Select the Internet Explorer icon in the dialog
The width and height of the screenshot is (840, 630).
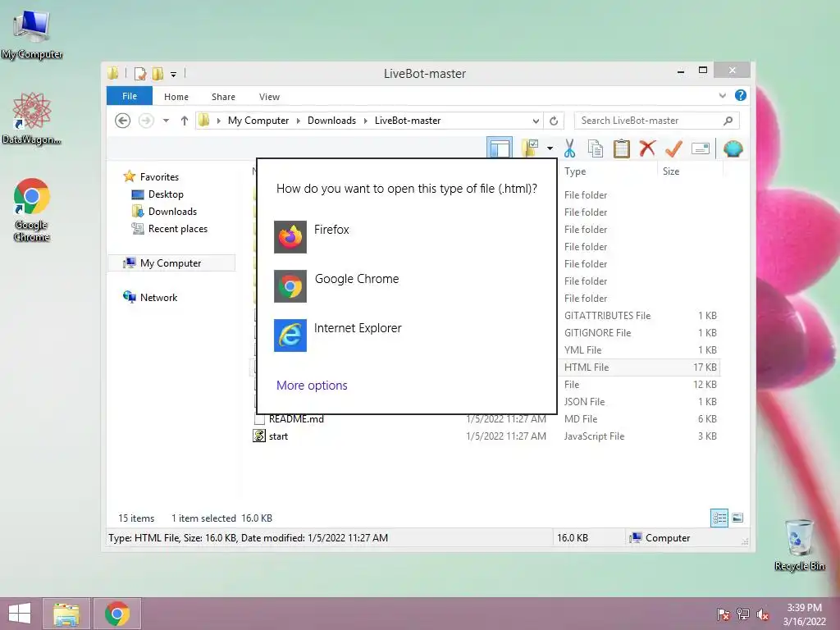pos(290,336)
